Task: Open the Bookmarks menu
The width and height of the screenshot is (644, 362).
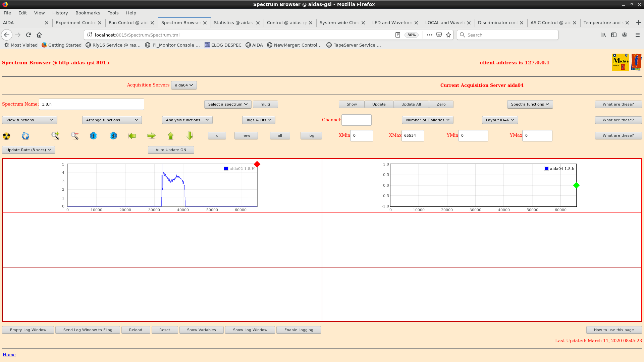Action: (88, 13)
